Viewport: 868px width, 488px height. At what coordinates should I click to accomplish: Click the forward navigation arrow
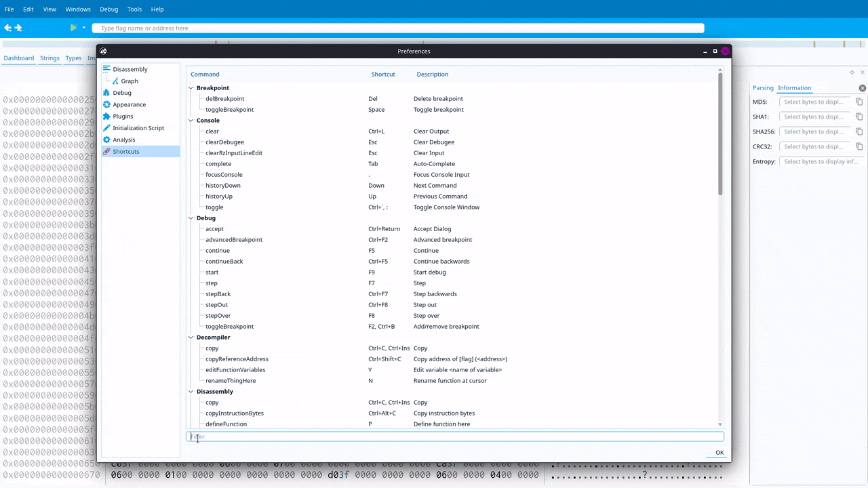(18, 28)
